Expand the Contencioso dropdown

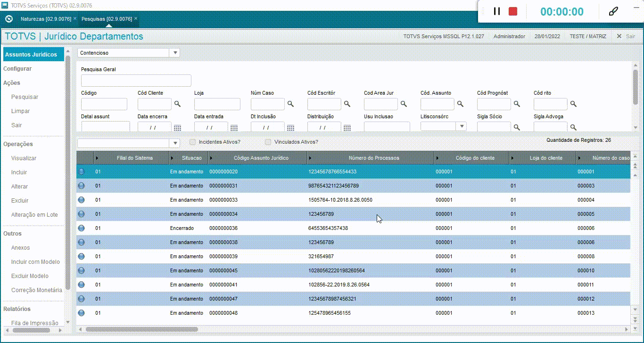(x=175, y=53)
